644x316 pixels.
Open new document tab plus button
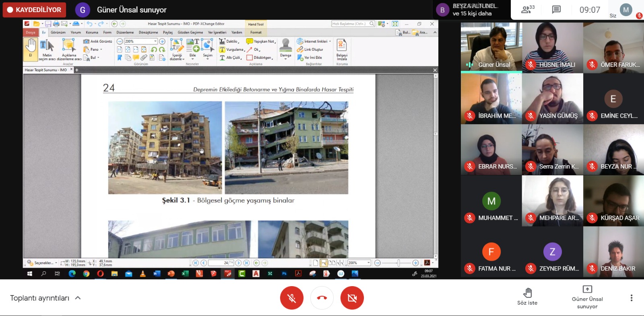tap(76, 70)
